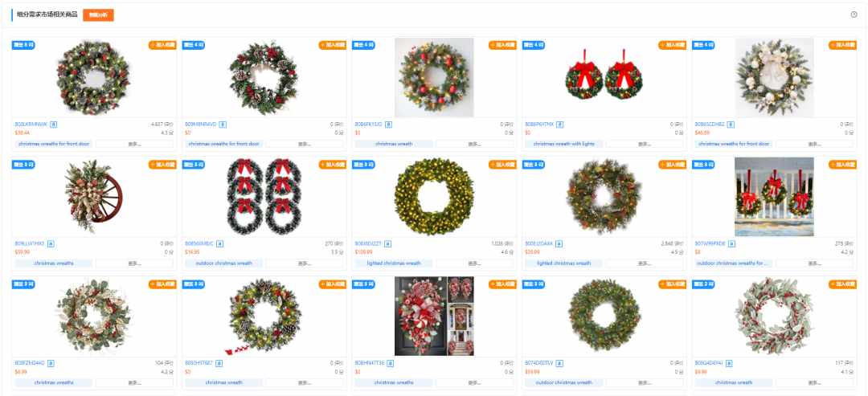This screenshot has width=868, height=396.
Task: Open Amazon icon beside the $38.44 wreath ASIN
Action: click(x=52, y=125)
